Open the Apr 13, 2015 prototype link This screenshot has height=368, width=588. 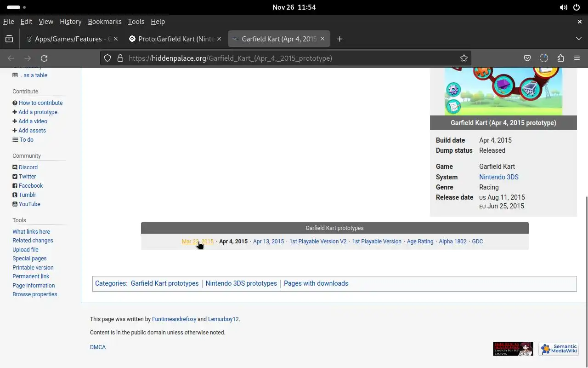pos(268,241)
